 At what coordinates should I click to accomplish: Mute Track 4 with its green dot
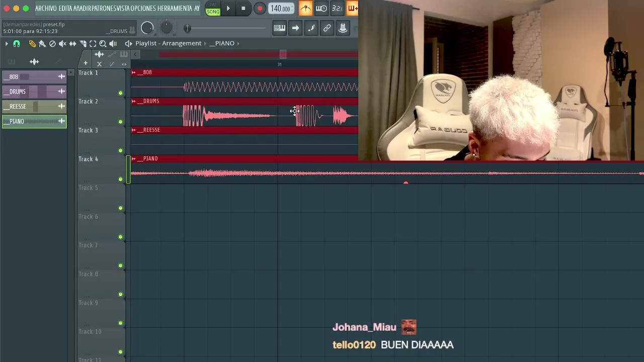point(120,179)
